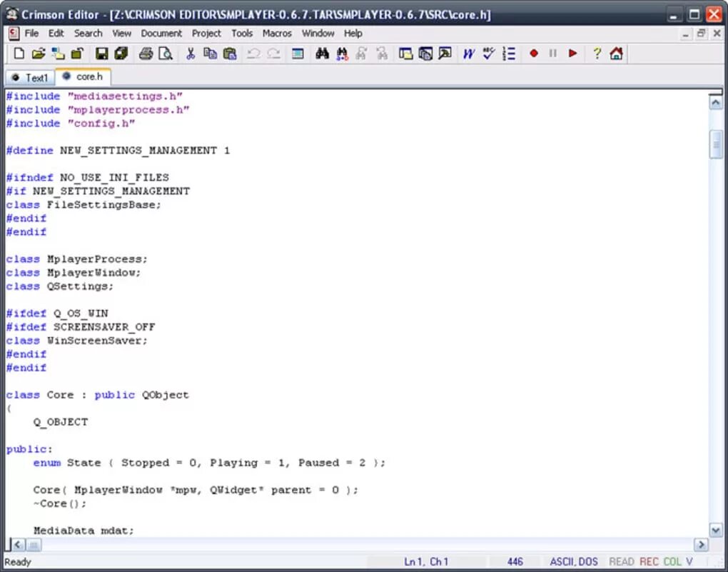Open the Search menu

point(89,34)
